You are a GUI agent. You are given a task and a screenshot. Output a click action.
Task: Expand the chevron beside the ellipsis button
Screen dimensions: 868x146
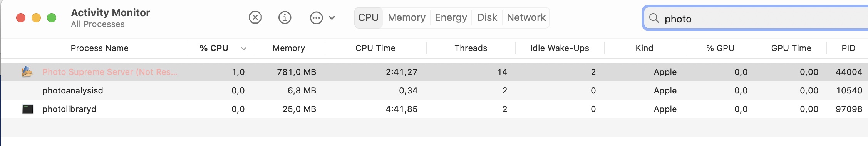coord(332,18)
